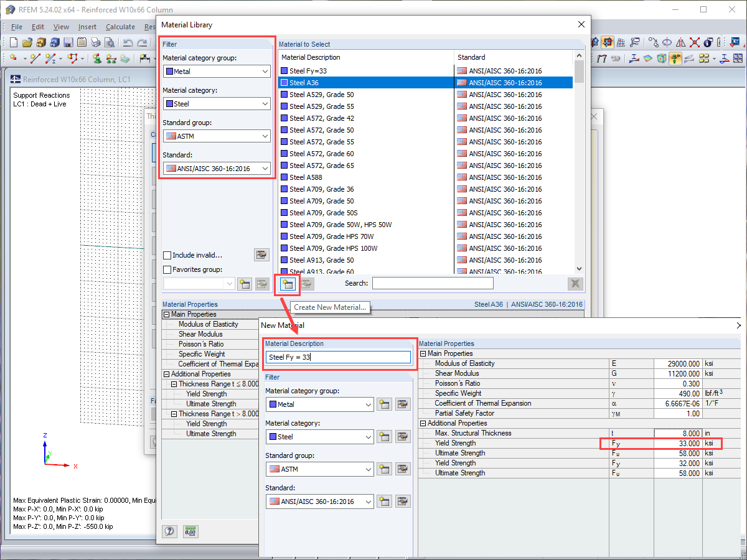Click the multicolor results cube icon

(x=662, y=58)
